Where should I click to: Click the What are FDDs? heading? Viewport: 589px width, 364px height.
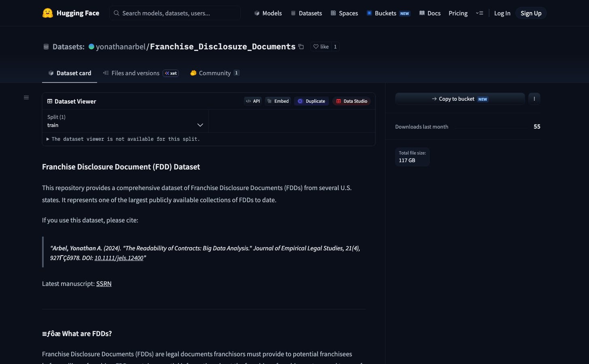(77, 334)
